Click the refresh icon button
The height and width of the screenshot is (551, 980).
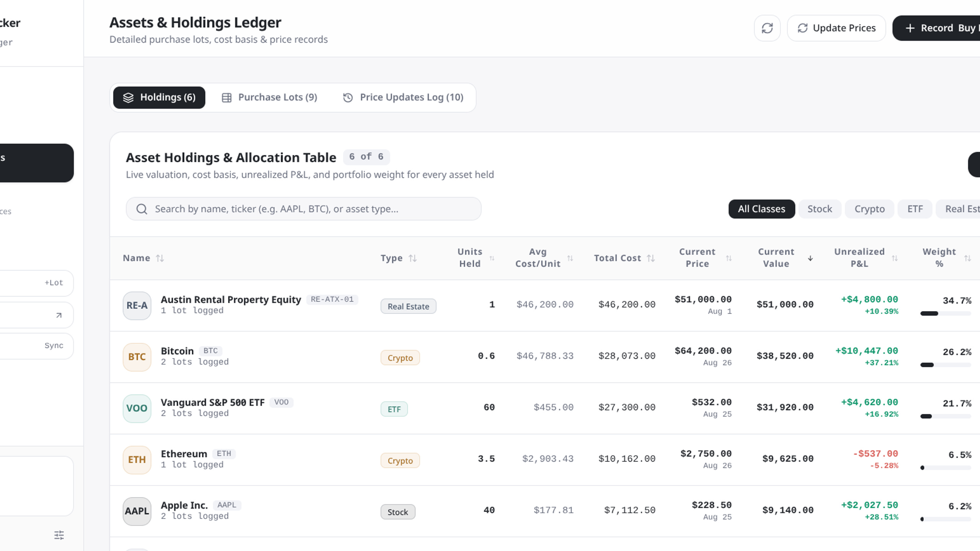(767, 28)
